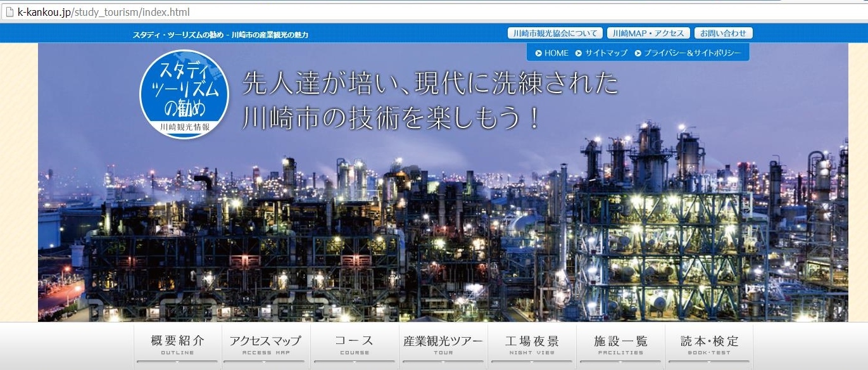Expand the 工場夜景 Night View menu

(x=532, y=345)
